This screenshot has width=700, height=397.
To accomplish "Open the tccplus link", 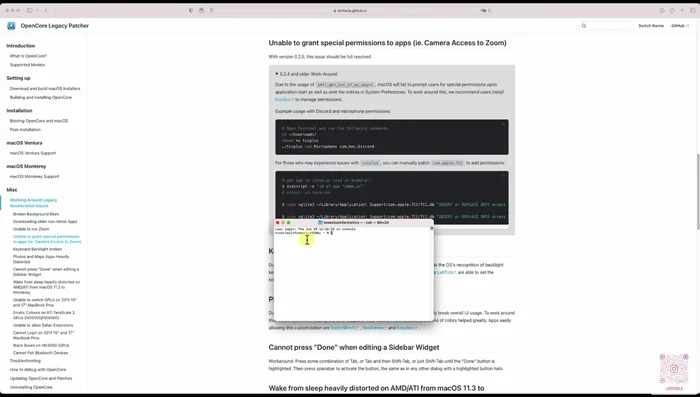I will (x=284, y=100).
